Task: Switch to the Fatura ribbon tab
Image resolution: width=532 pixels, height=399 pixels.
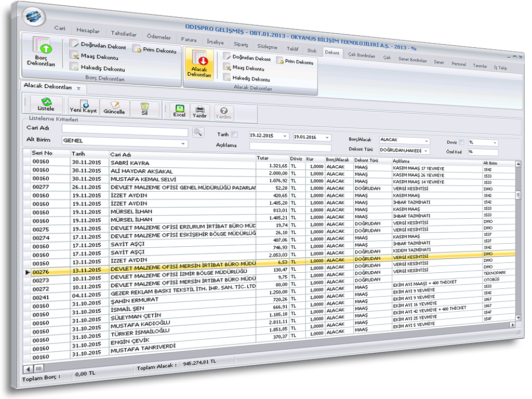Action: pyautogui.click(x=189, y=39)
